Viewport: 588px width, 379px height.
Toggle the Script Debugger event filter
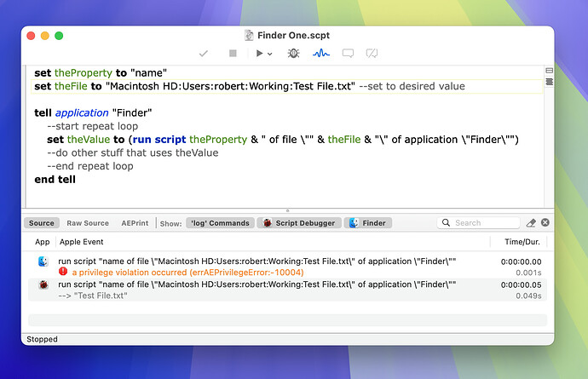pyautogui.click(x=299, y=223)
